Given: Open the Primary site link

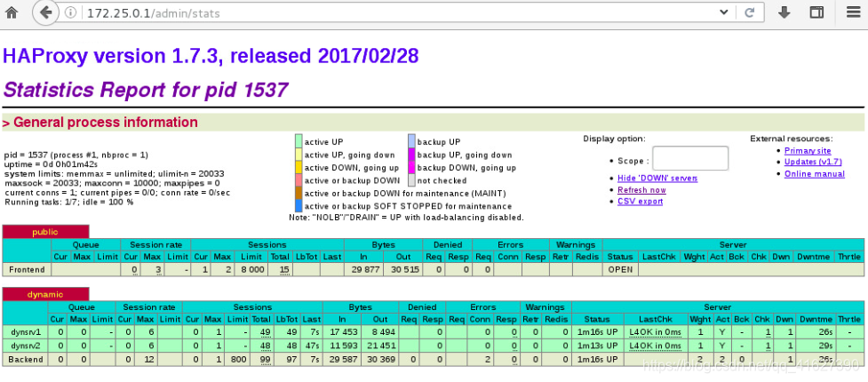Looking at the screenshot, I should click(x=808, y=151).
